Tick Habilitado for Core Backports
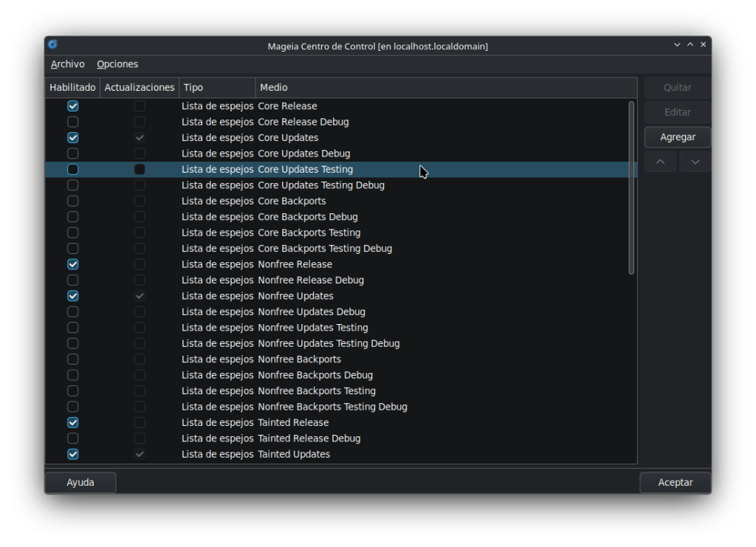This screenshot has height=547, width=756. point(73,201)
